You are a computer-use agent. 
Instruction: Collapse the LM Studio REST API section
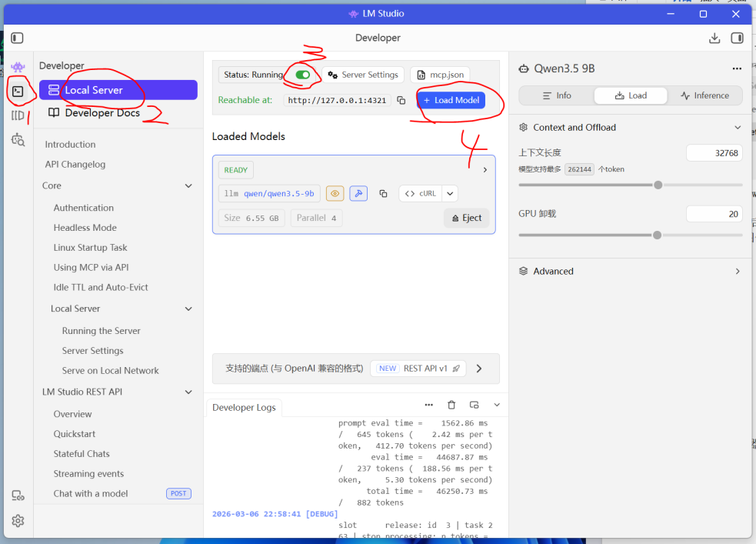coord(188,392)
